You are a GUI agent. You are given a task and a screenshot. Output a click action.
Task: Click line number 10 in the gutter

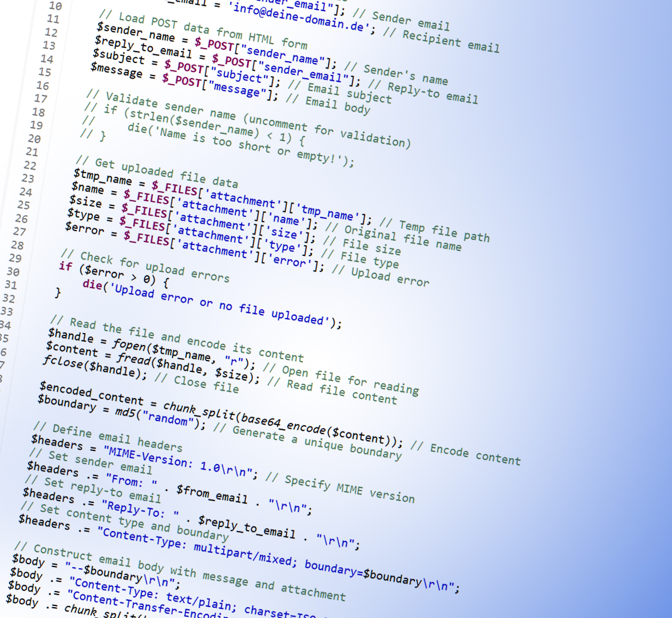56,6
